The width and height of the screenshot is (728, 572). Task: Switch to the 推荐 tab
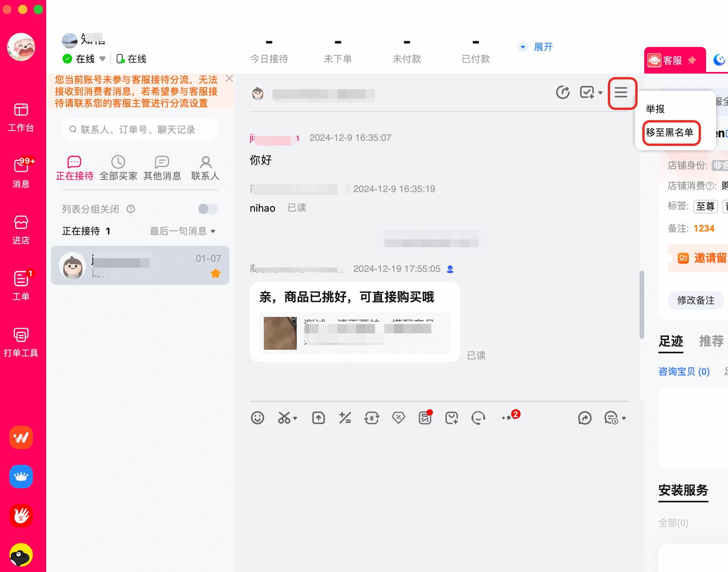[x=711, y=341]
